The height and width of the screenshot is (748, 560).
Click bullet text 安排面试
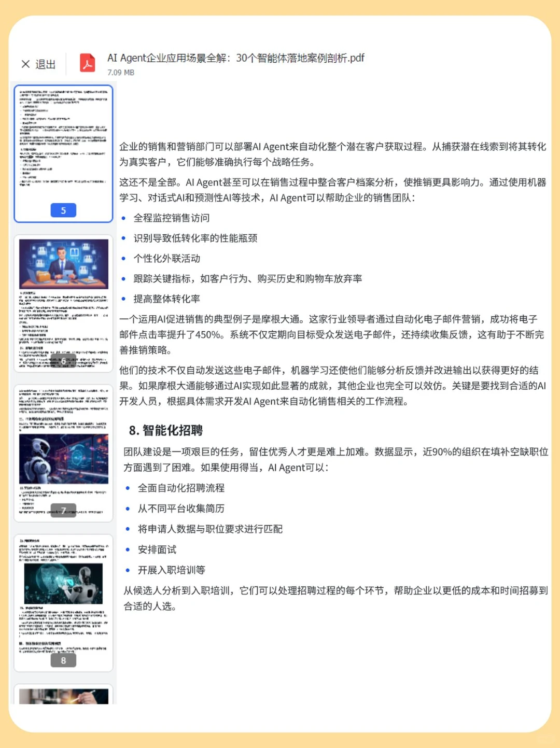pos(157,550)
